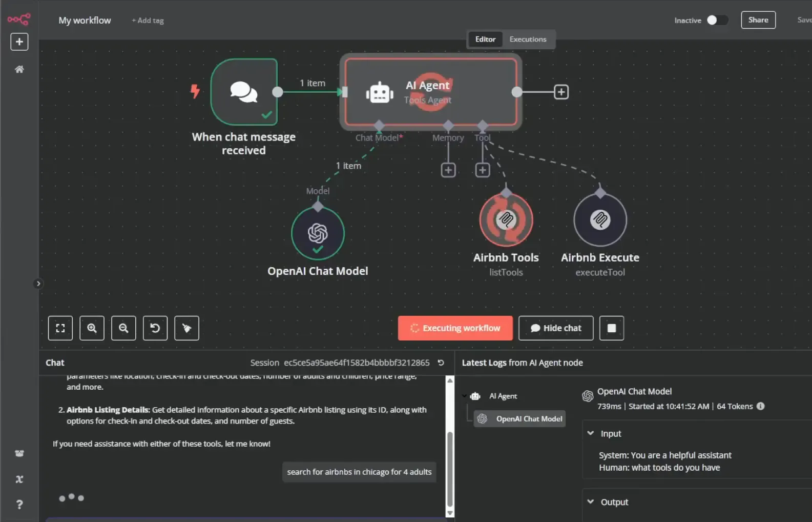This screenshot has width=812, height=522.
Task: Click the workflow name My workflow
Action: 85,21
